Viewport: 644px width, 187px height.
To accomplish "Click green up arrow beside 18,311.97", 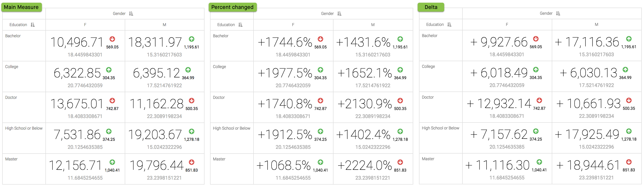I will [x=192, y=39].
